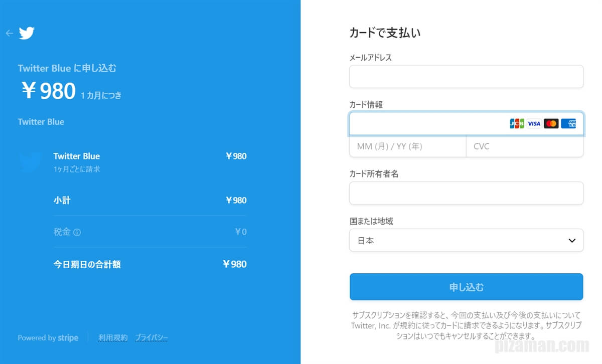Submit with the 申し込む button
Image resolution: width=602 pixels, height=364 pixels.
[x=467, y=287]
